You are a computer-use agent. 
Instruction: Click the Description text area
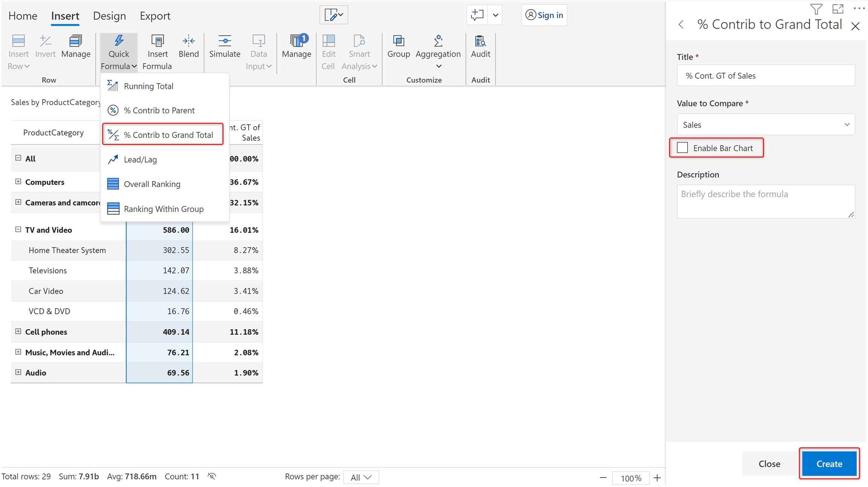pyautogui.click(x=766, y=201)
